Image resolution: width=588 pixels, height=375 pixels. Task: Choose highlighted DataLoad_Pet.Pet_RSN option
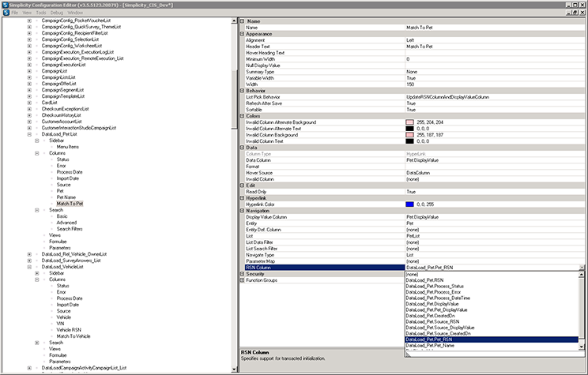pos(492,339)
